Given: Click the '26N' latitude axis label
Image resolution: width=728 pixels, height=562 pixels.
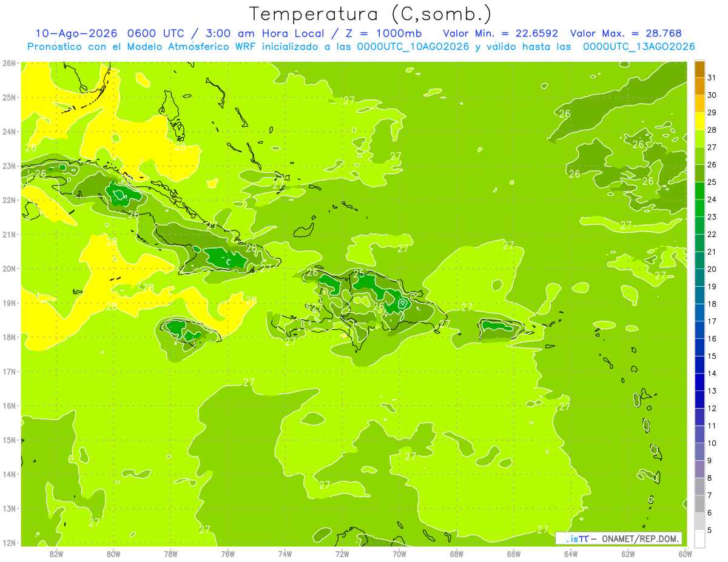Looking at the screenshot, I should pyautogui.click(x=9, y=63).
